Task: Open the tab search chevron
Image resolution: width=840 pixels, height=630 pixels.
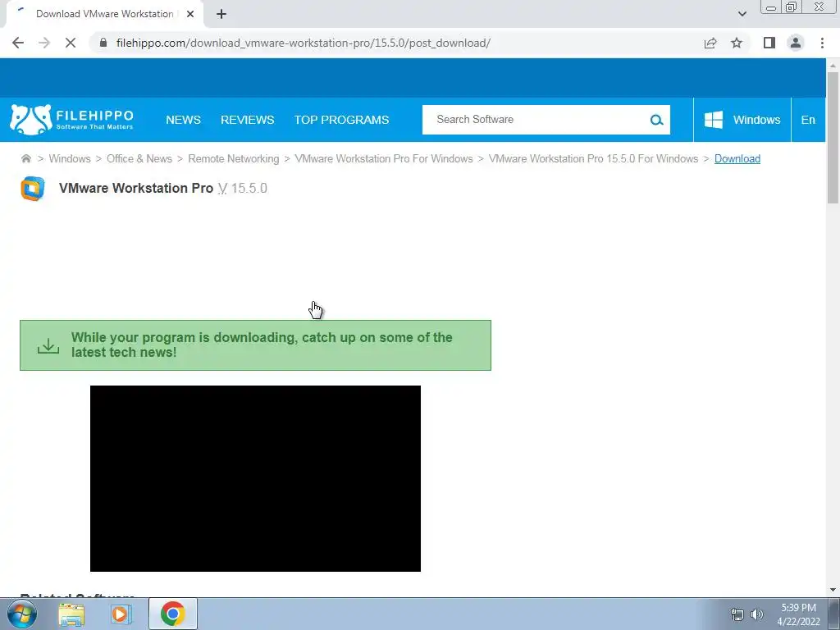Action: pyautogui.click(x=742, y=14)
